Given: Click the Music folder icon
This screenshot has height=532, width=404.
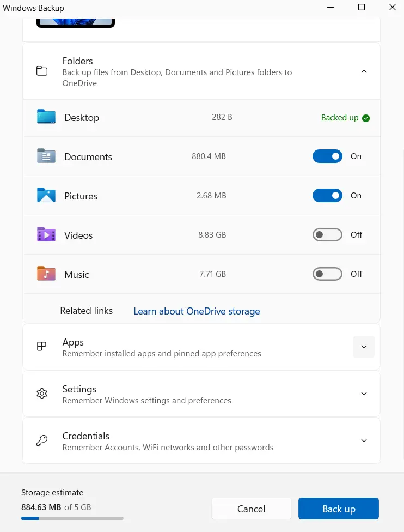Looking at the screenshot, I should pyautogui.click(x=46, y=274).
